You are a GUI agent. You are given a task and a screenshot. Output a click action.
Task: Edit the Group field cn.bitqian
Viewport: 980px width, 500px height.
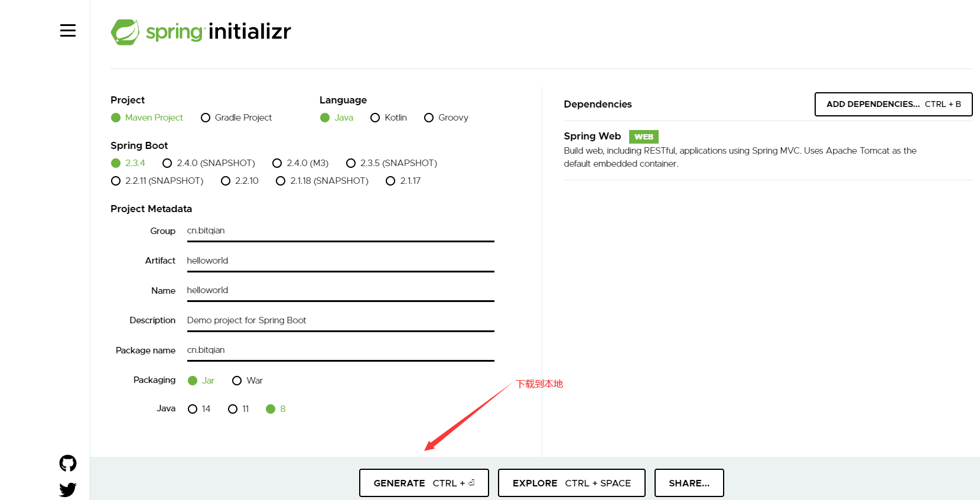pos(340,231)
